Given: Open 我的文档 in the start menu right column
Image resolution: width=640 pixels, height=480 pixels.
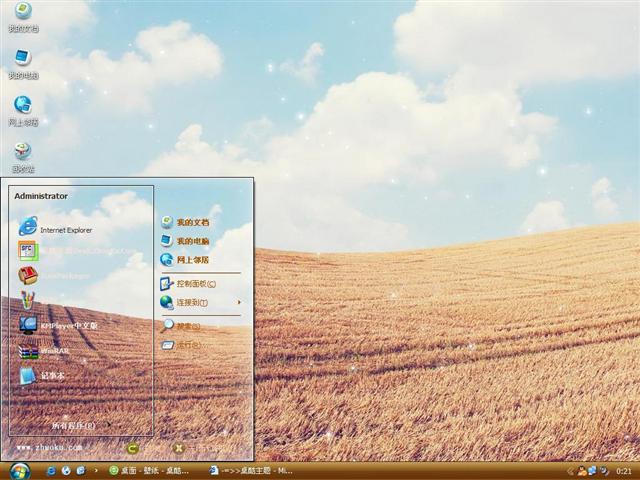Looking at the screenshot, I should pos(184,222).
